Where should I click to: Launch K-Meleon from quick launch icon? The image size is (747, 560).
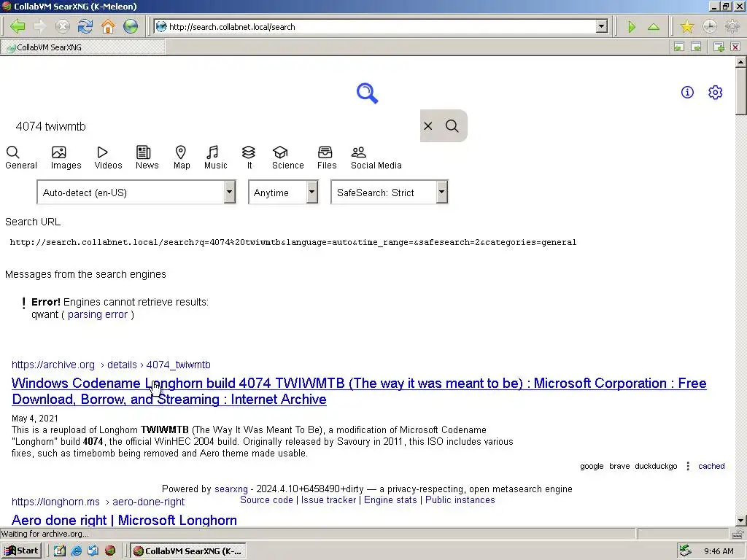point(110,551)
